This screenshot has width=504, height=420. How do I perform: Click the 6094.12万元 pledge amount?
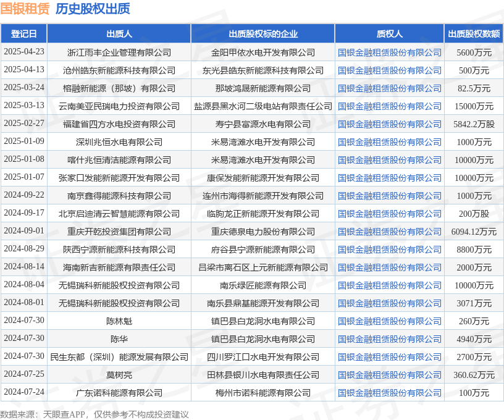(x=474, y=232)
